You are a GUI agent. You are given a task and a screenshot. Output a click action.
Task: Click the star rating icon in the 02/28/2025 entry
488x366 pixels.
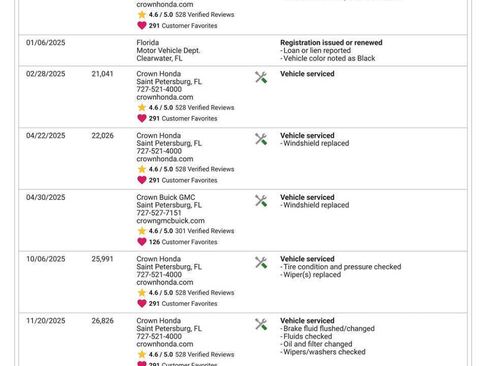(142, 107)
